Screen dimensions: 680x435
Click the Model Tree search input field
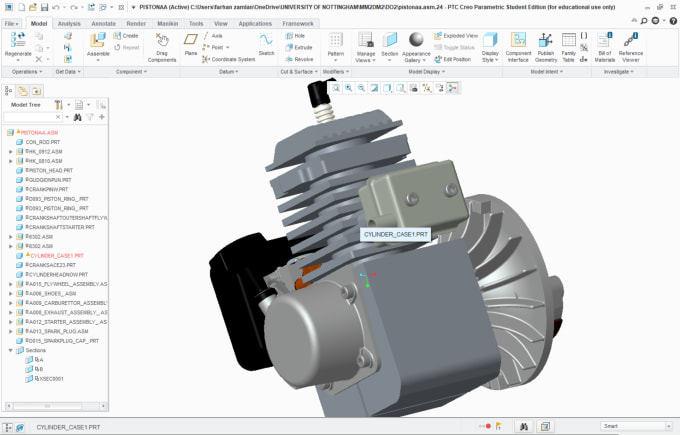click(32, 117)
